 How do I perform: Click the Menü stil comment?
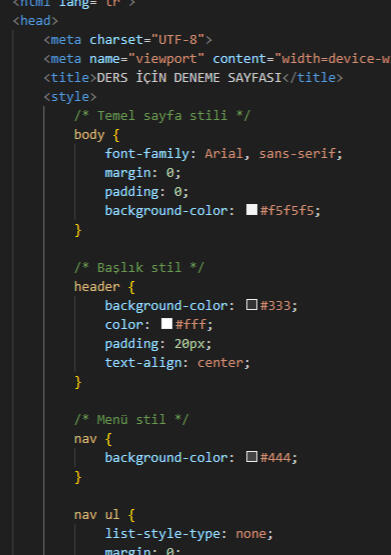pyautogui.click(x=131, y=420)
